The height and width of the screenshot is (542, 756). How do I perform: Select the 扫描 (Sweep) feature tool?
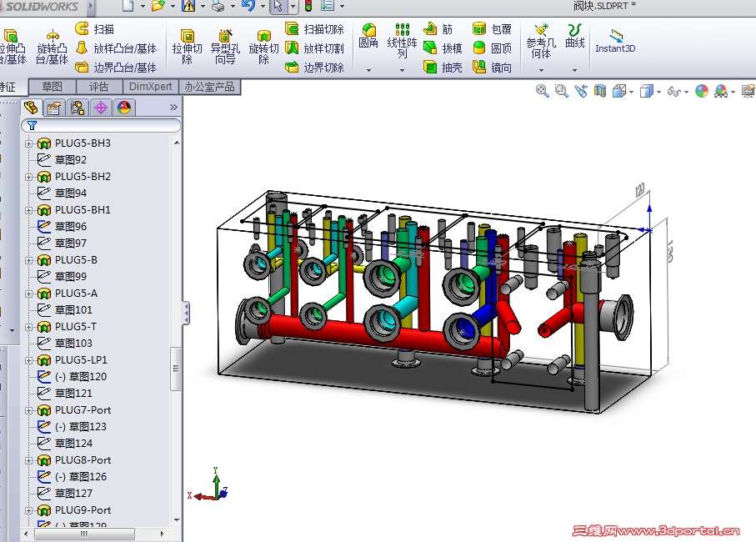(x=95, y=29)
